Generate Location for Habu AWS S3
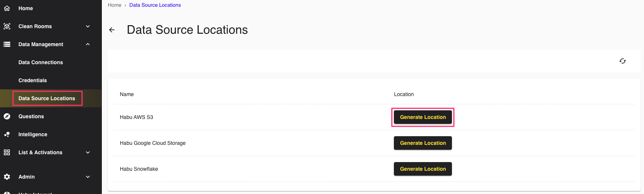Image resolution: width=644 pixels, height=194 pixels. (423, 117)
